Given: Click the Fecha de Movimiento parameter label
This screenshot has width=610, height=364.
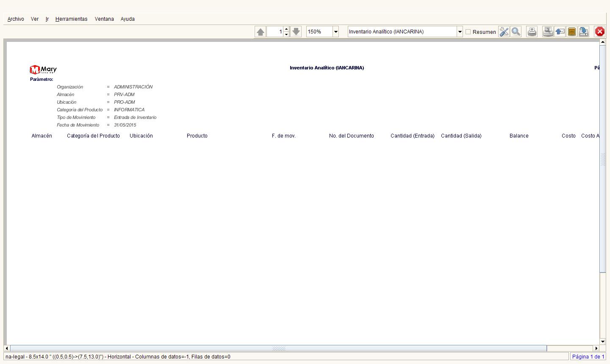Looking at the screenshot, I should (78, 125).
